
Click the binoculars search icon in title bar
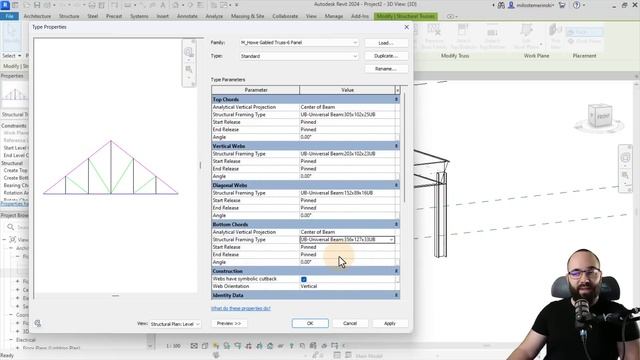coord(501,5)
